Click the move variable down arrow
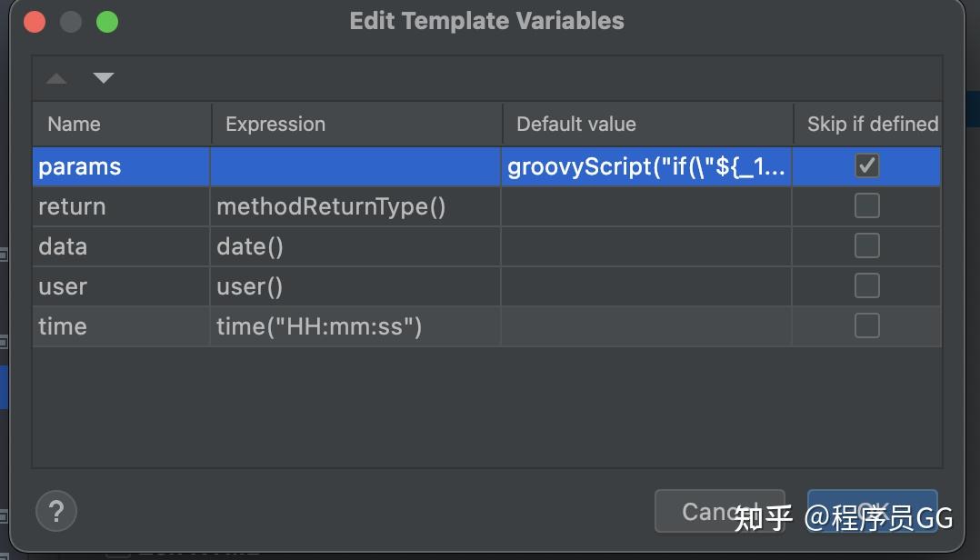The width and height of the screenshot is (980, 560). pyautogui.click(x=103, y=78)
